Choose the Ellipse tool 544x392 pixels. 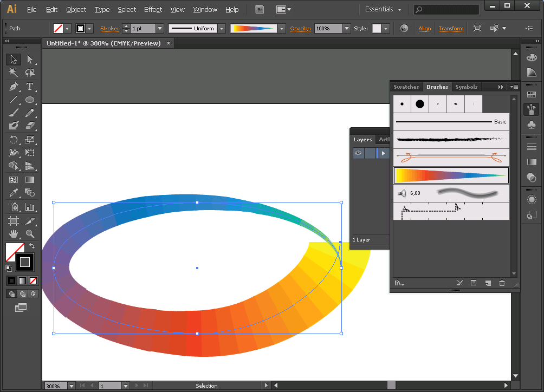point(30,100)
